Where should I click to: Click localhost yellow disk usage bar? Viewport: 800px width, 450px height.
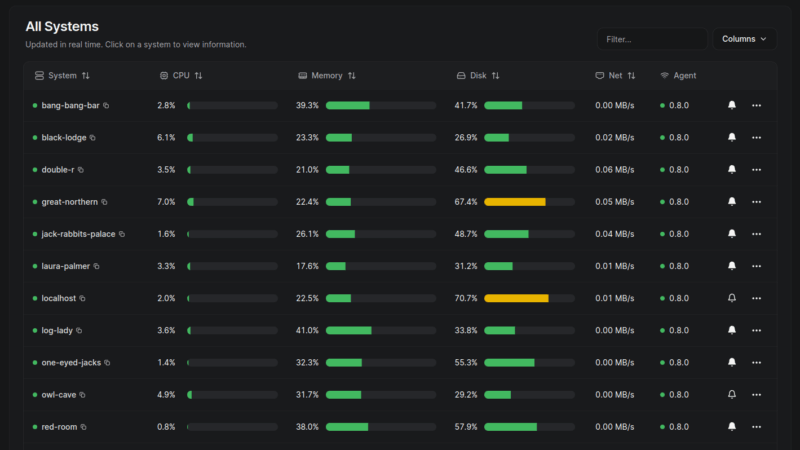tap(516, 298)
